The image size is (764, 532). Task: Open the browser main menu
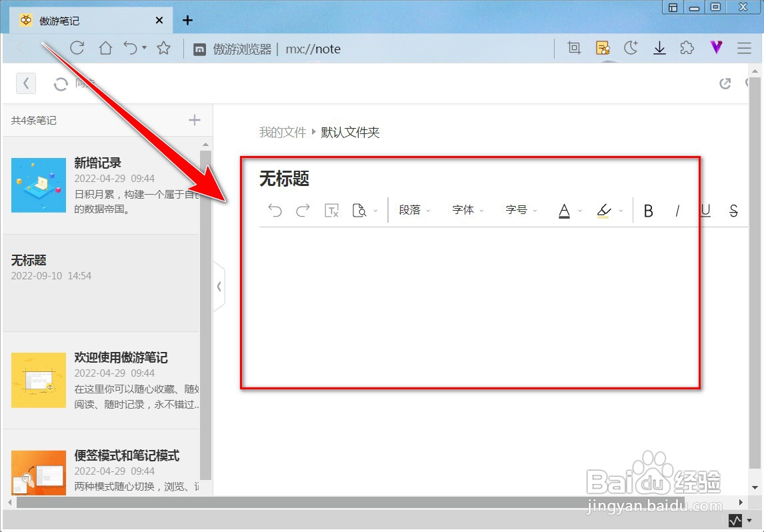(744, 48)
